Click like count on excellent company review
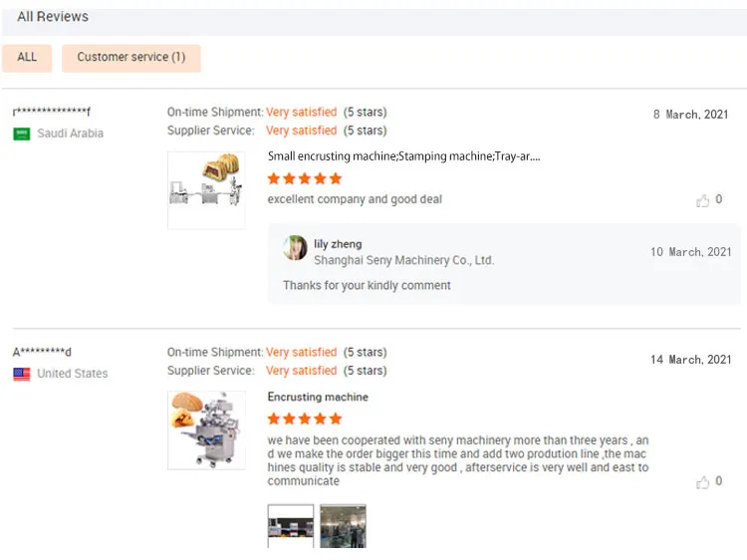747x560 pixels. (x=719, y=200)
